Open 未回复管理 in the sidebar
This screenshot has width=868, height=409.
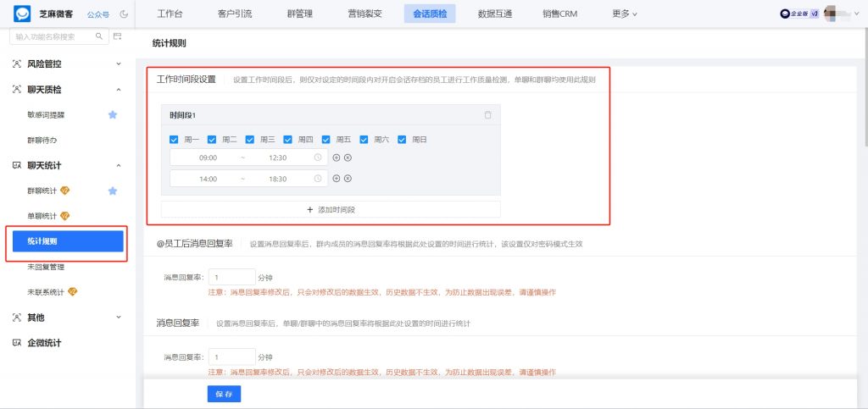(46, 267)
